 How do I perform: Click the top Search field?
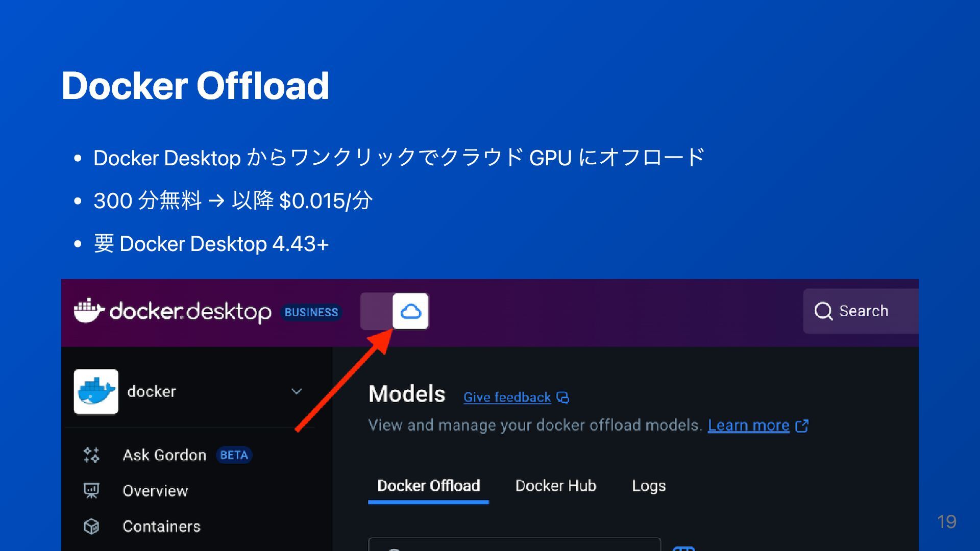(x=868, y=311)
